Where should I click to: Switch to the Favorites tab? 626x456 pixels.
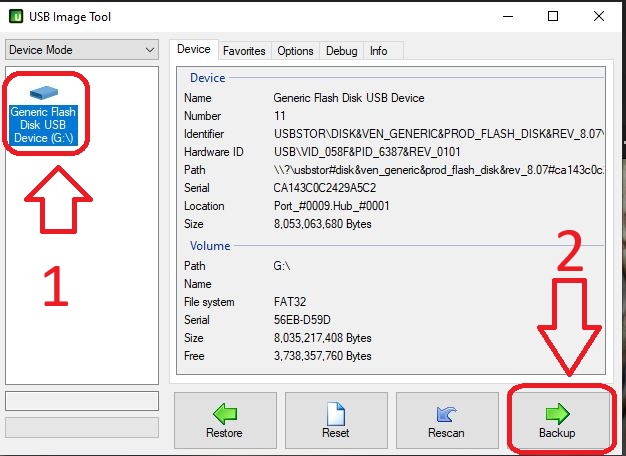point(244,51)
